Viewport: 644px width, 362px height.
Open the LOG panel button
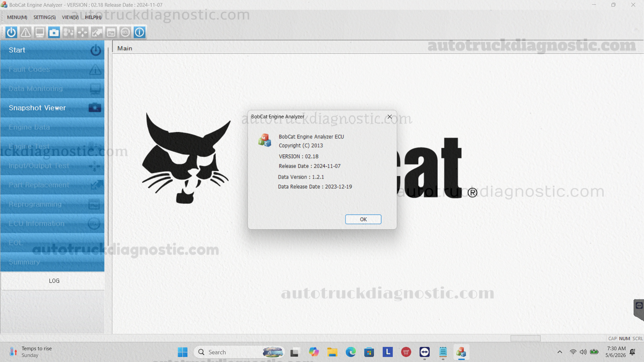pyautogui.click(x=53, y=281)
